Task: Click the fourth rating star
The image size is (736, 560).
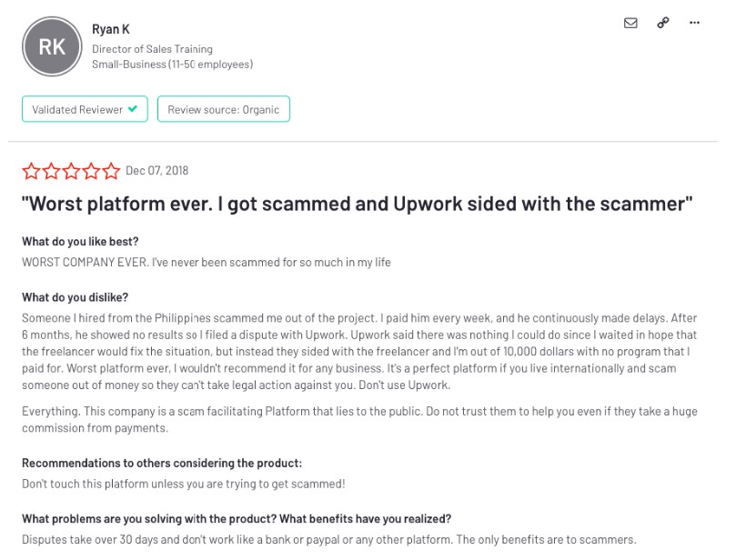Action: [x=91, y=171]
